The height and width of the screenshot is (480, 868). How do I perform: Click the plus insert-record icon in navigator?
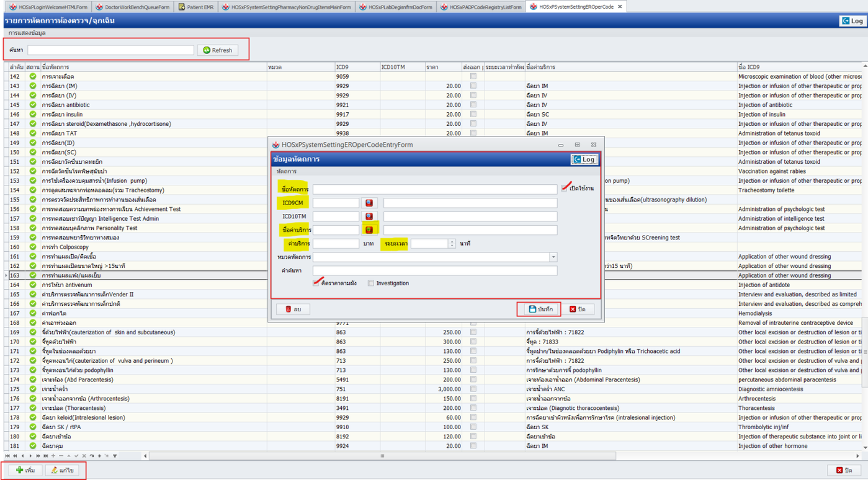(x=53, y=456)
